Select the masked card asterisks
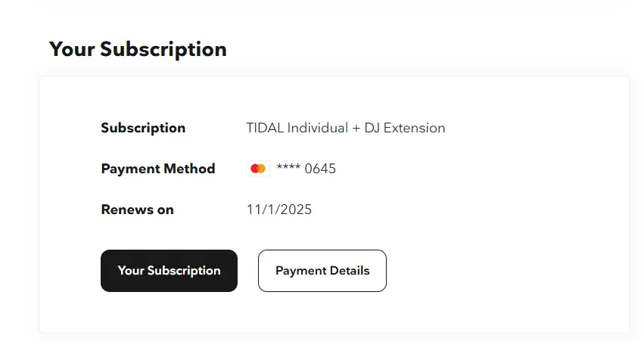 (x=288, y=167)
